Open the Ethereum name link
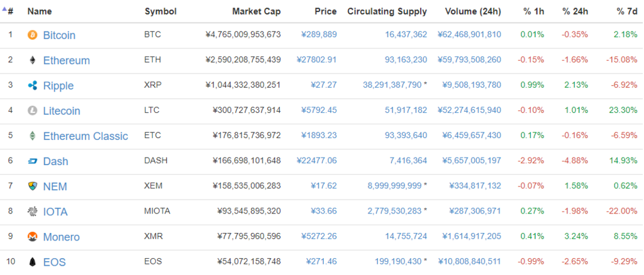The width and height of the screenshot is (644, 275). coord(67,61)
